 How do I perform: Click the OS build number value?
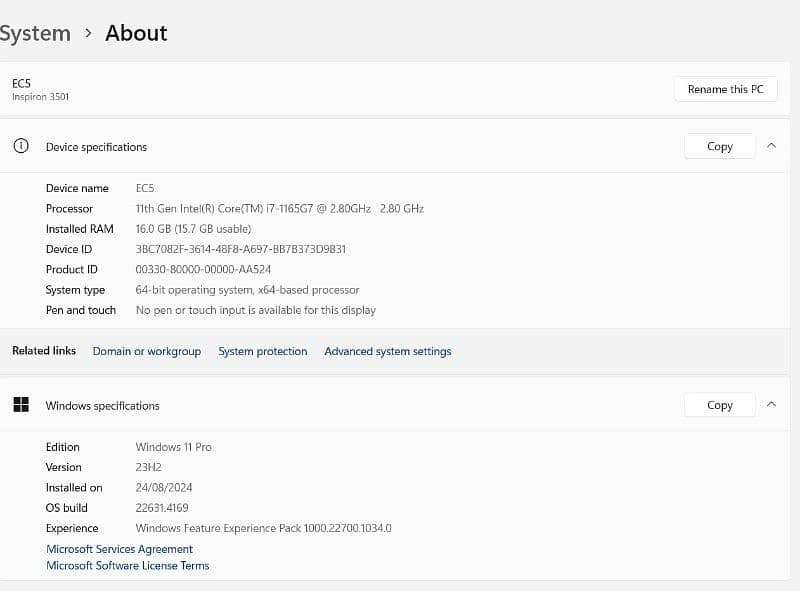click(163, 508)
